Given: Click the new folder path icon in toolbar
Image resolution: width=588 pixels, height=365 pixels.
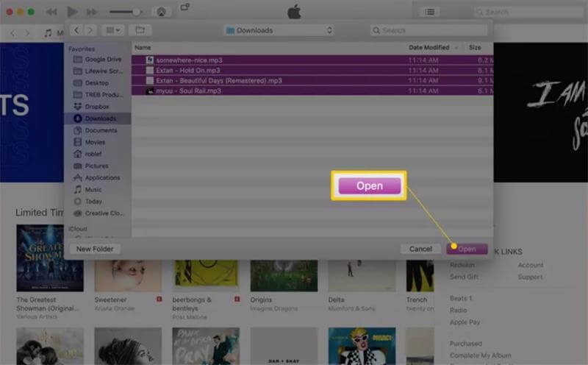Looking at the screenshot, I should [x=140, y=30].
